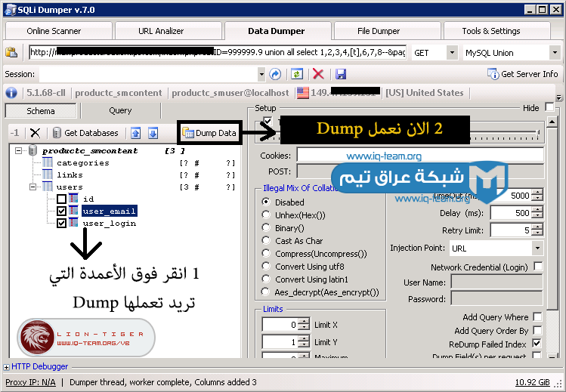Screen dimensions: 566x392
Task: Enable Add Query Where checkbox
Action: [x=537, y=316]
